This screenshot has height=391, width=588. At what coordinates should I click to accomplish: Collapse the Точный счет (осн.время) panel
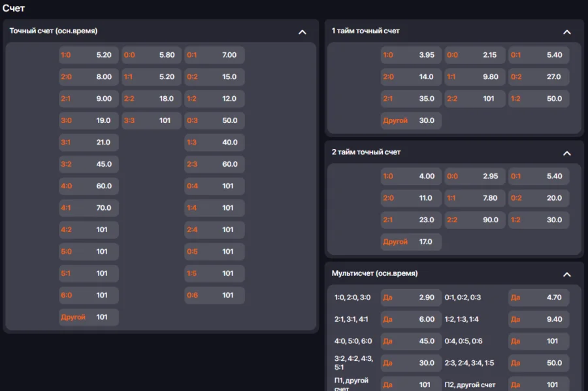click(302, 31)
